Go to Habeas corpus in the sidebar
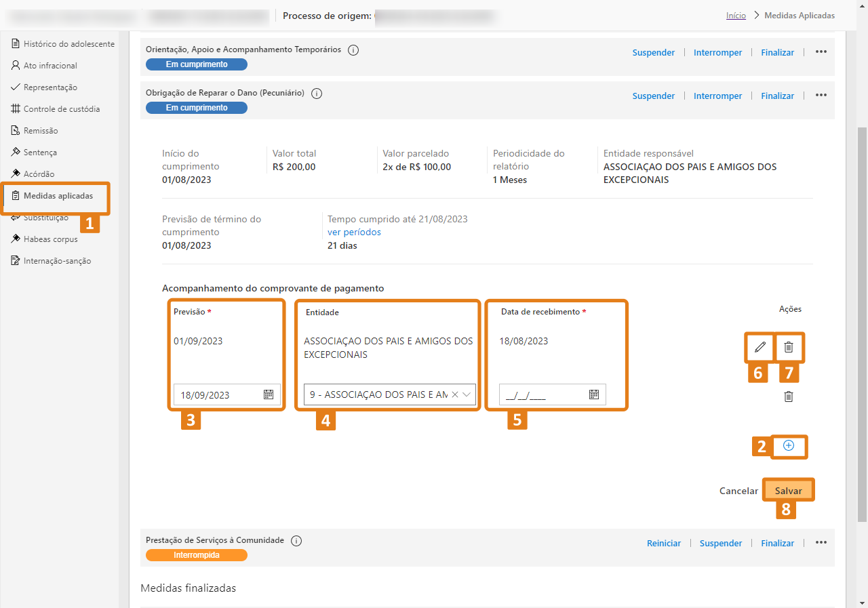Screen dimensions: 868x608 (x=50, y=239)
